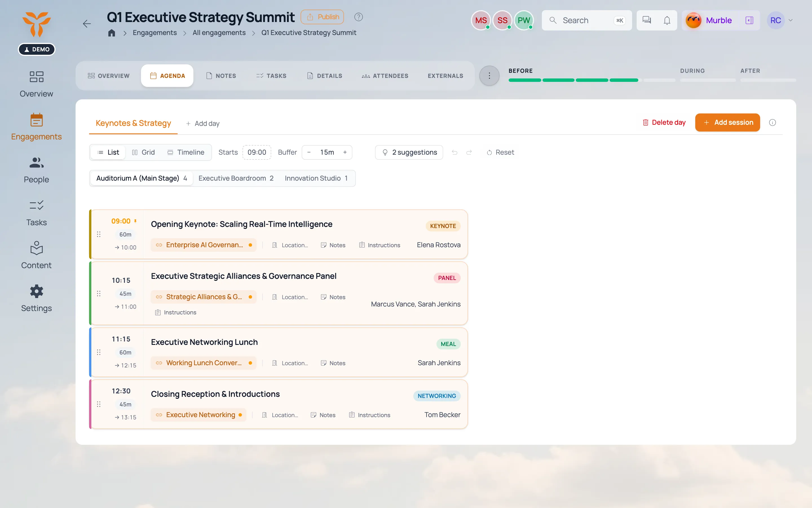
Task: Open the notifications bell
Action: [x=667, y=20]
